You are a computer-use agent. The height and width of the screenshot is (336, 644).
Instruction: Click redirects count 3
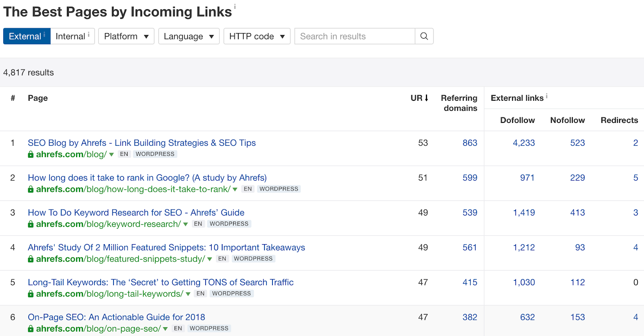point(636,213)
